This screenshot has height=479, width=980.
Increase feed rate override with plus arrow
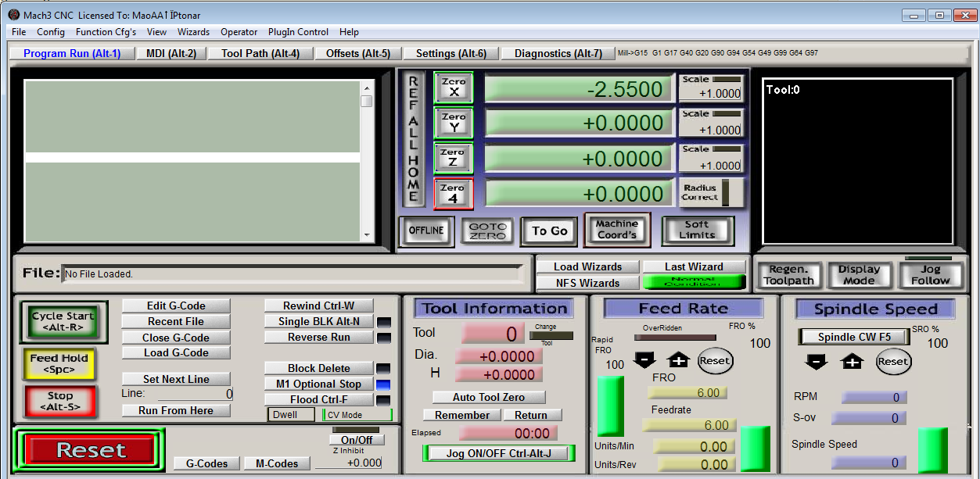click(677, 361)
